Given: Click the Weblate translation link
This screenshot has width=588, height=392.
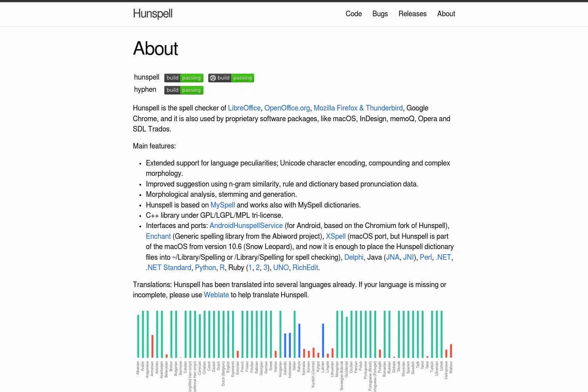Looking at the screenshot, I should [x=216, y=295].
